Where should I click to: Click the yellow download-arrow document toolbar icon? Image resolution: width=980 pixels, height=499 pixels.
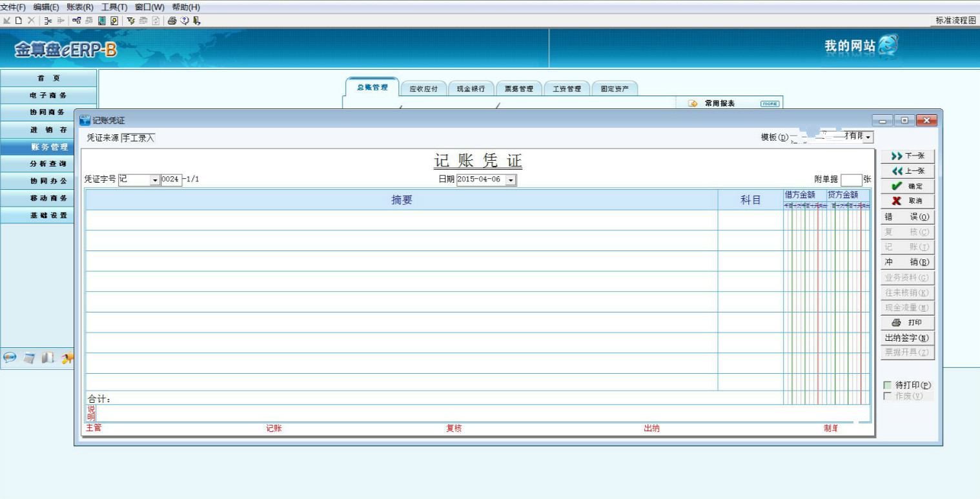tap(114, 20)
